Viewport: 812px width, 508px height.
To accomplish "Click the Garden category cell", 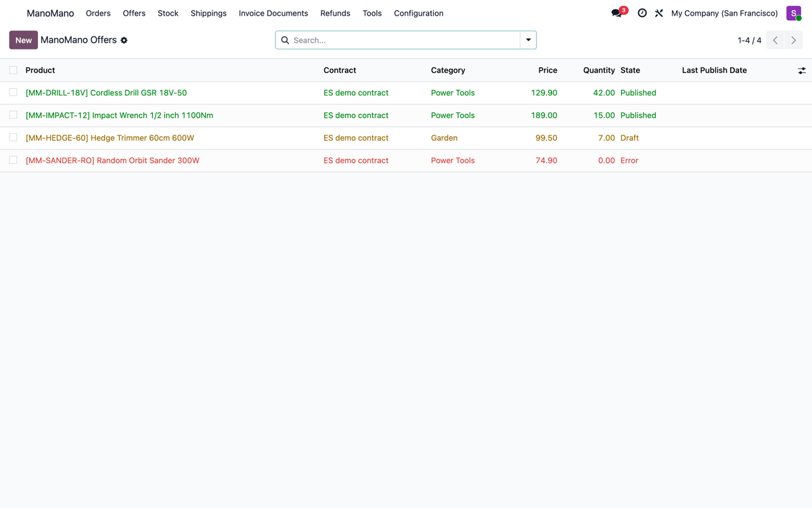I will click(x=444, y=138).
